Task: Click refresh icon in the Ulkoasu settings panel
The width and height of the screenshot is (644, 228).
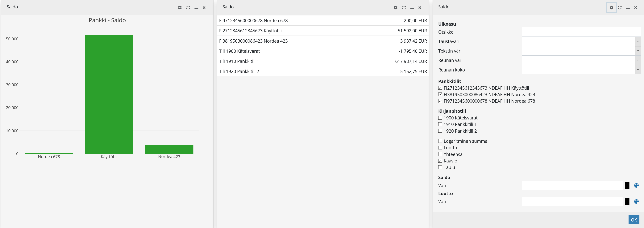Action: [x=620, y=7]
